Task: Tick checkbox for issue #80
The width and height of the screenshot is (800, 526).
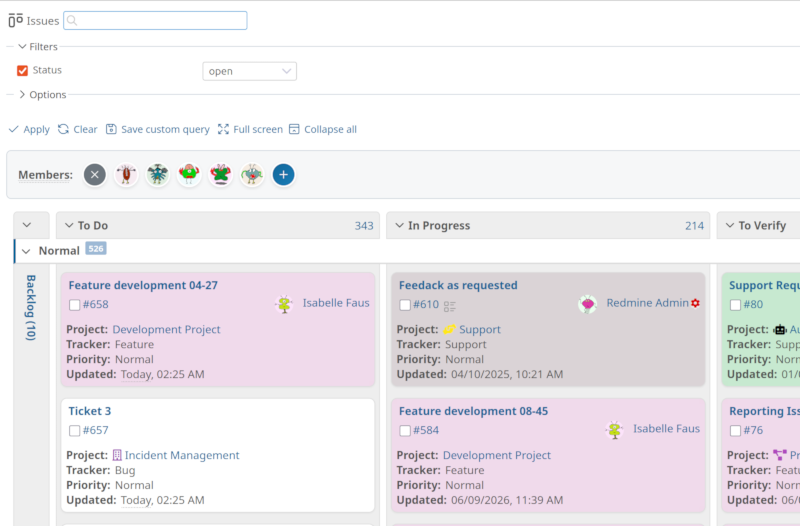Action: click(735, 305)
